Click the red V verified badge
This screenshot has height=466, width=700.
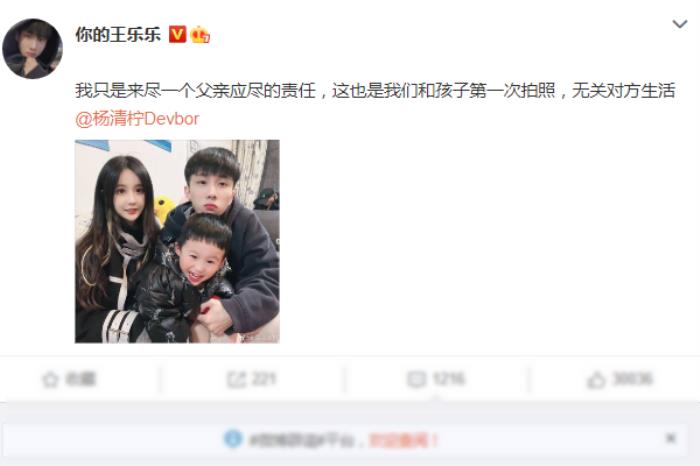click(x=177, y=34)
